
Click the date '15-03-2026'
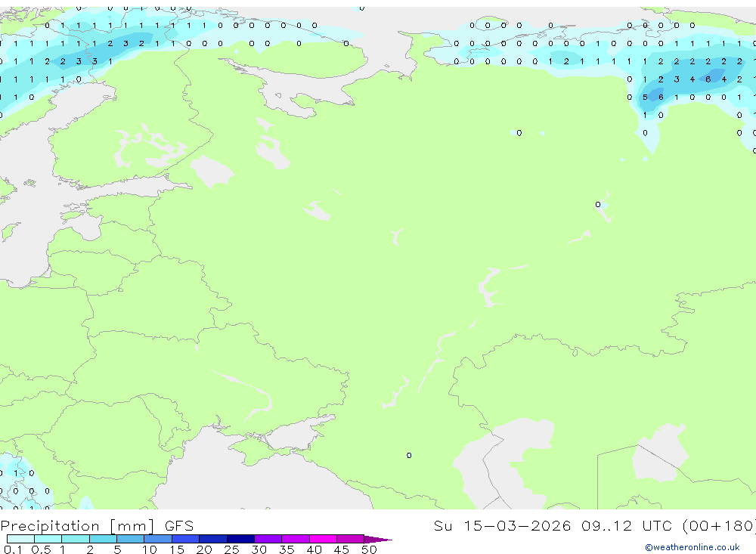coord(517,525)
